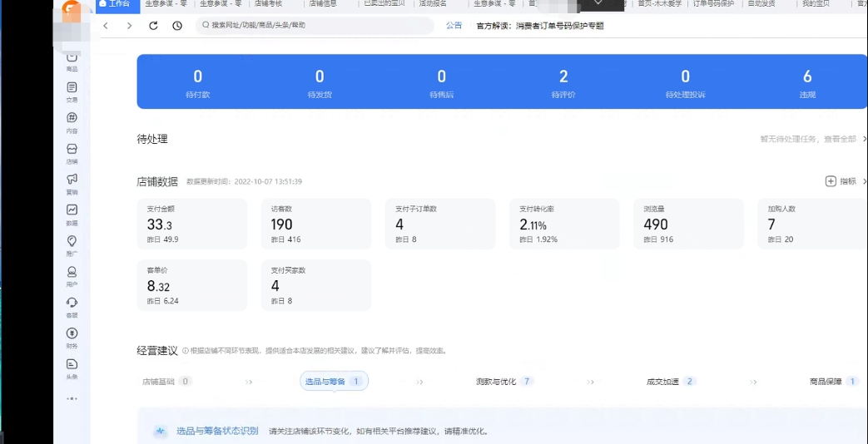Open the 数据 (Data) chart icon
Viewport: 868px width, 444px height.
point(72,211)
